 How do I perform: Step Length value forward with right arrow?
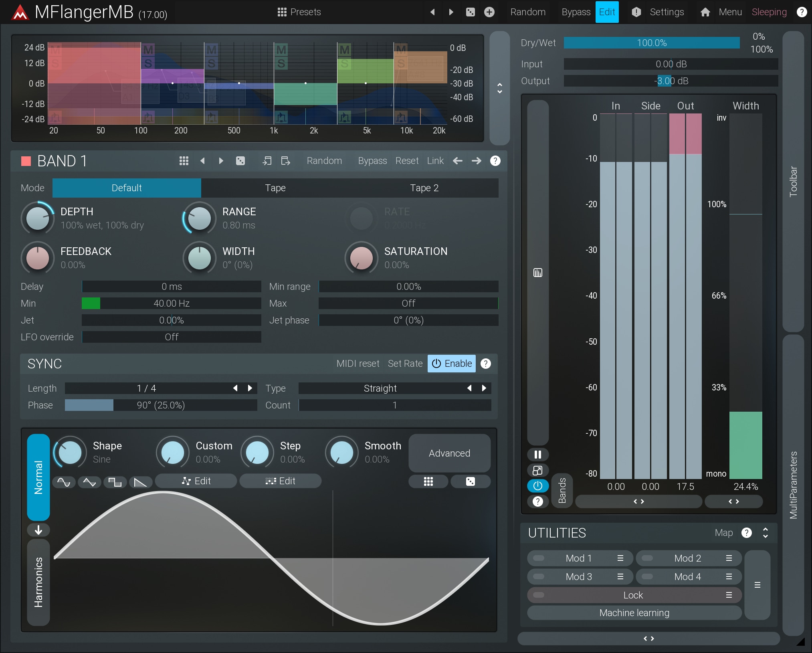click(x=250, y=388)
